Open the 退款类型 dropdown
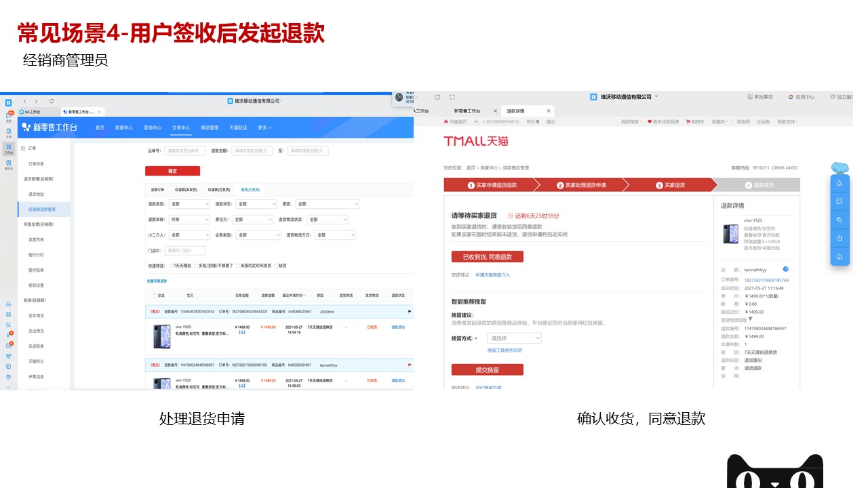Screen dimensions: 868x488 point(189,204)
